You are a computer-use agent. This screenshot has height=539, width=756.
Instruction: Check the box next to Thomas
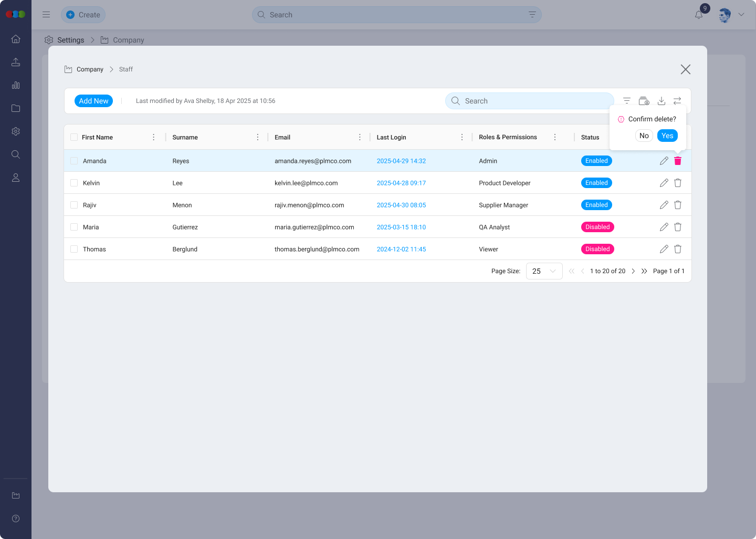coord(74,249)
